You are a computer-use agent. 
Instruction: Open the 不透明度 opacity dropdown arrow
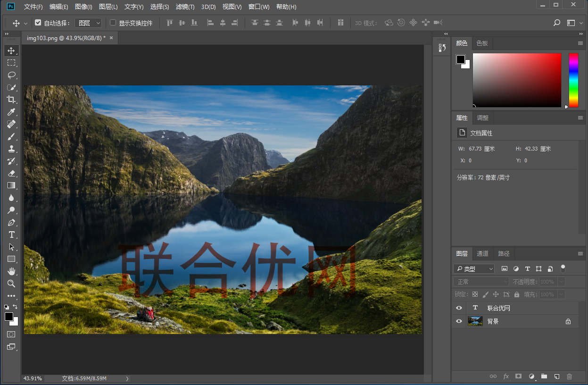click(x=561, y=282)
